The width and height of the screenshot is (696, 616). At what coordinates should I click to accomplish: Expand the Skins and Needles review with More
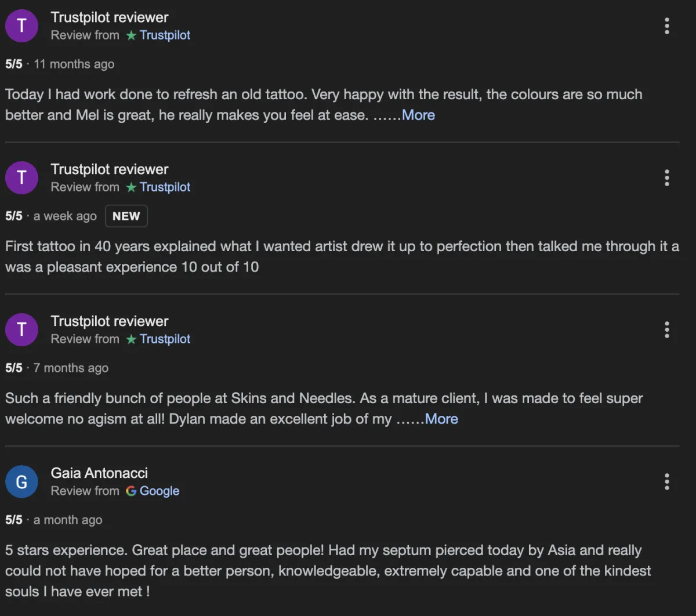(x=441, y=419)
